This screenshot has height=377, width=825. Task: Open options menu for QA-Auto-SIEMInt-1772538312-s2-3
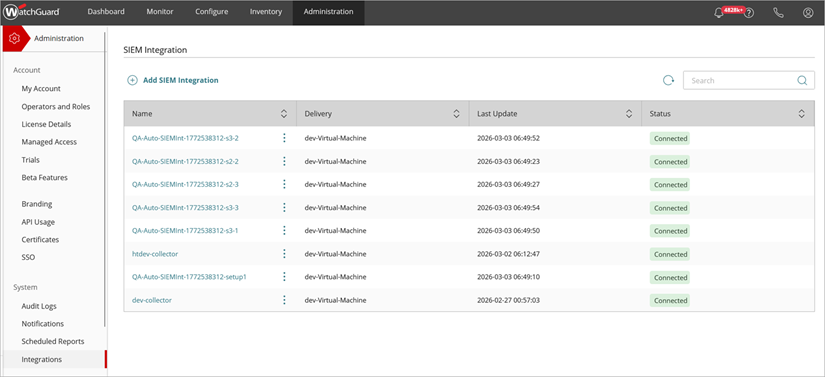(x=284, y=185)
